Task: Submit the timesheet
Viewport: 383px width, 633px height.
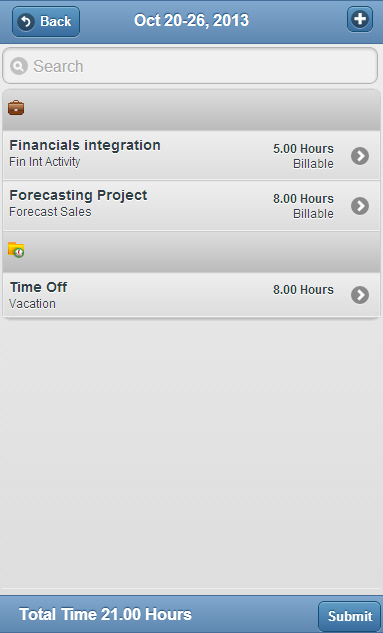Action: tap(349, 616)
